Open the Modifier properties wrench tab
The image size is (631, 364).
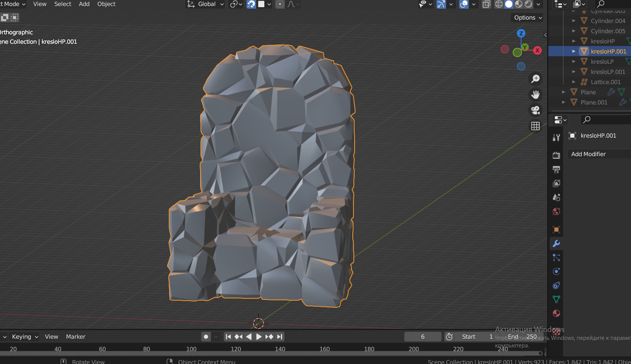point(556,244)
